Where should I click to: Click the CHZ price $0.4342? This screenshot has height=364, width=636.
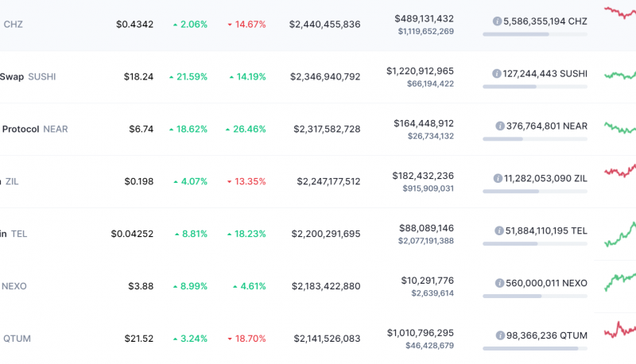(x=134, y=25)
